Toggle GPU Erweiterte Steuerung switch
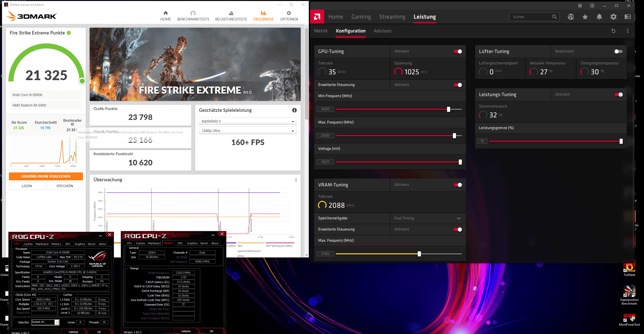 (x=458, y=85)
